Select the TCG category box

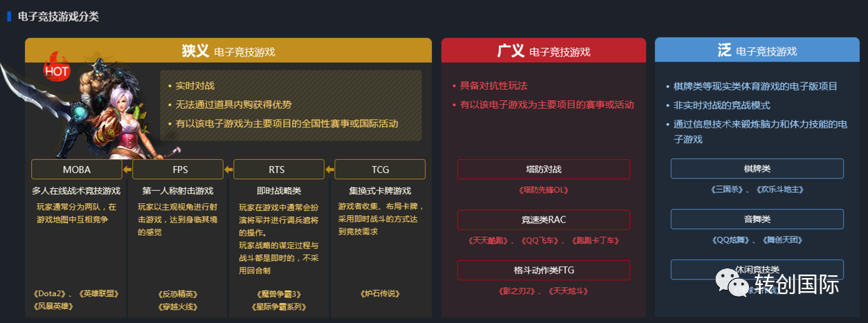[x=379, y=169]
